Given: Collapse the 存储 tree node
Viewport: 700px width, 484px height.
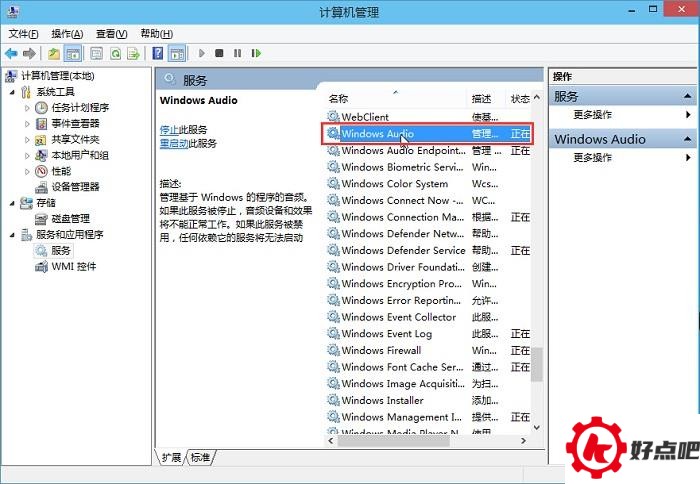Looking at the screenshot, I should tap(12, 203).
